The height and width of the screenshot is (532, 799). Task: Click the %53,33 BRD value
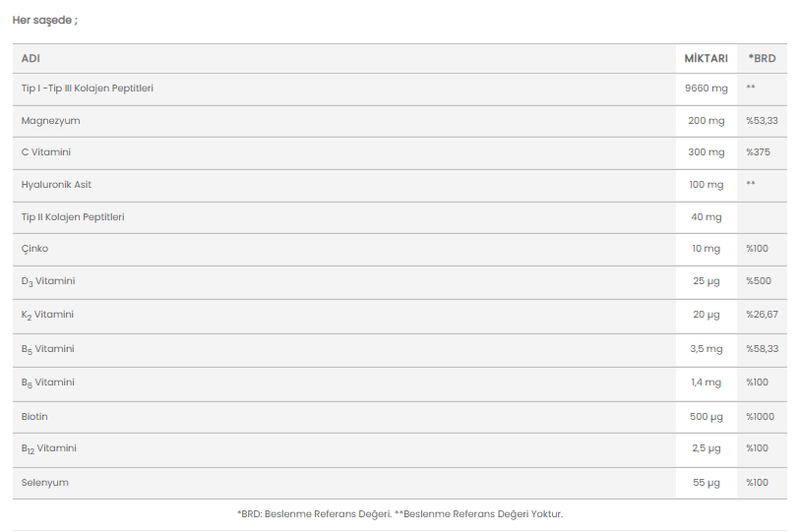coord(762,121)
